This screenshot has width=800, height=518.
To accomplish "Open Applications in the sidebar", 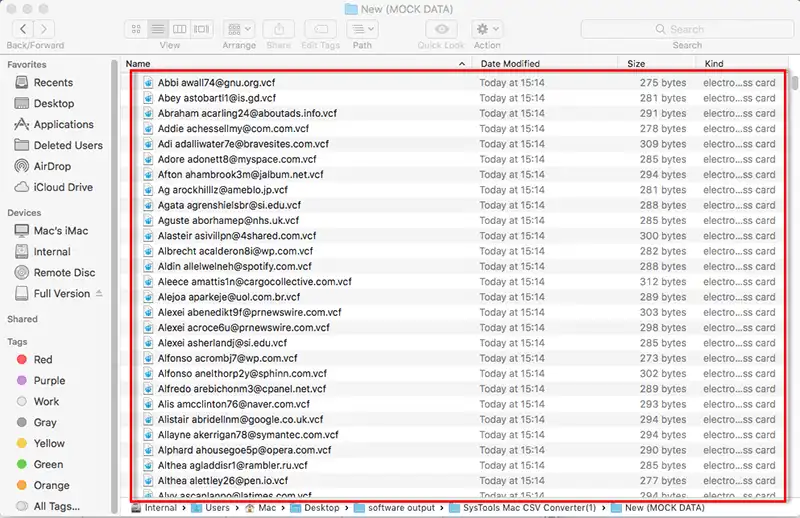I will 63,125.
